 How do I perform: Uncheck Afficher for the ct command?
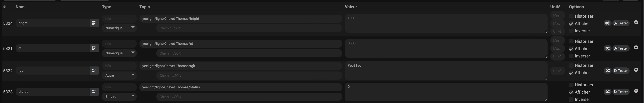(x=571, y=49)
